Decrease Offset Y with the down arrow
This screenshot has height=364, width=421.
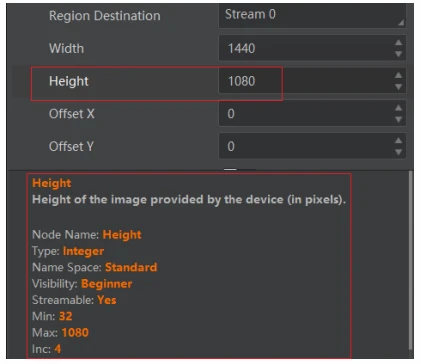[398, 152]
